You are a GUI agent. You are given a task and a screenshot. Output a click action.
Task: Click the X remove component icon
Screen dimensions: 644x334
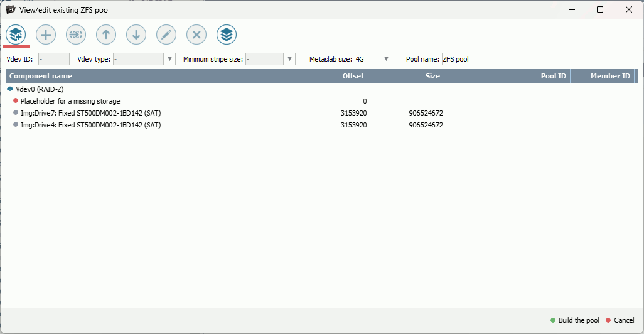pos(196,35)
